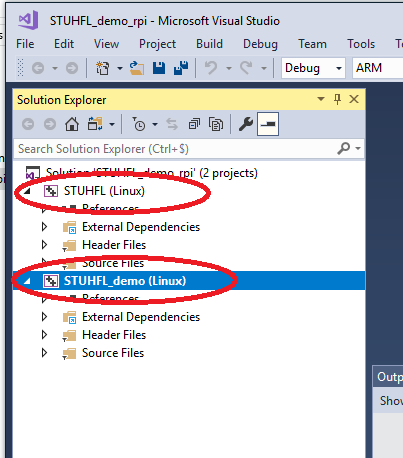
Task: Click the Solution Explorer Home icon
Action: (72, 124)
